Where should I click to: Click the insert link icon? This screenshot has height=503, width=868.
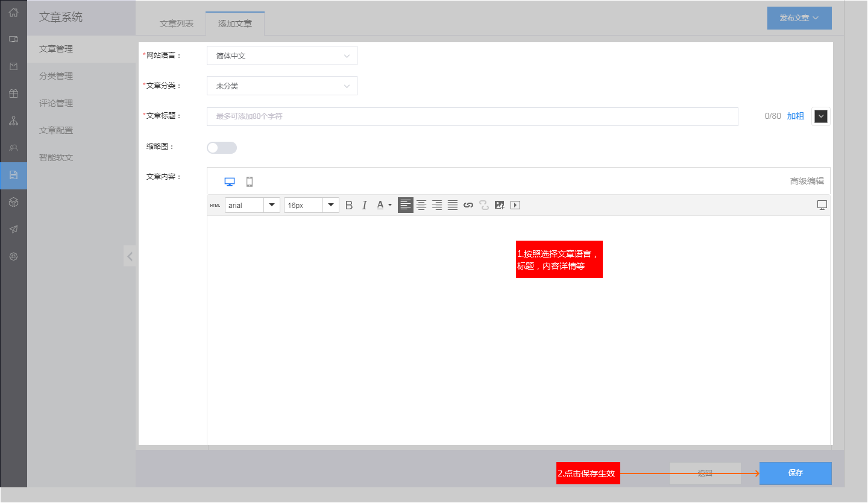pos(468,205)
